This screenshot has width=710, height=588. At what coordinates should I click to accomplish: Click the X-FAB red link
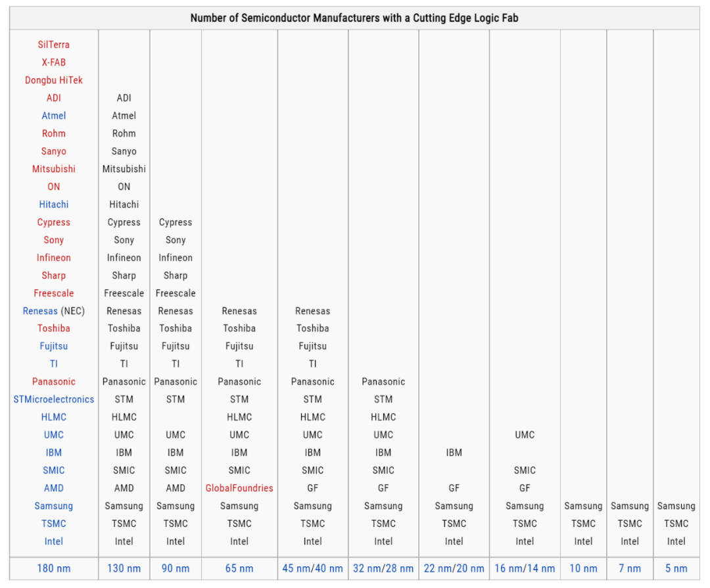click(x=53, y=62)
